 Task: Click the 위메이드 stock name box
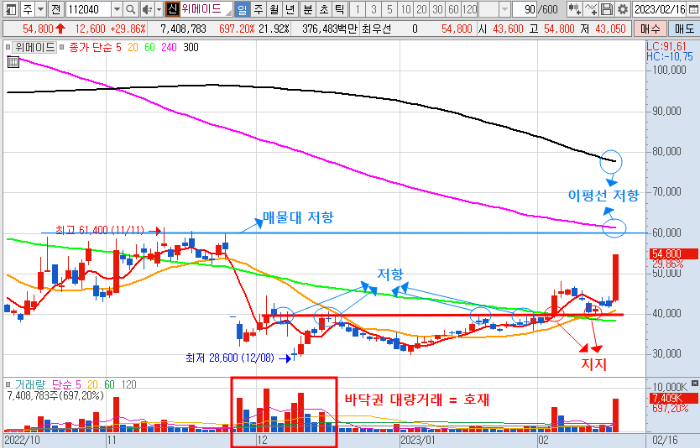click(205, 9)
